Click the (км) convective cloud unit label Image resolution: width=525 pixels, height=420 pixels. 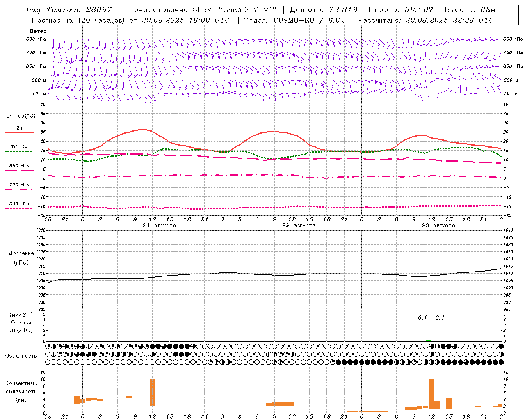click(x=21, y=399)
